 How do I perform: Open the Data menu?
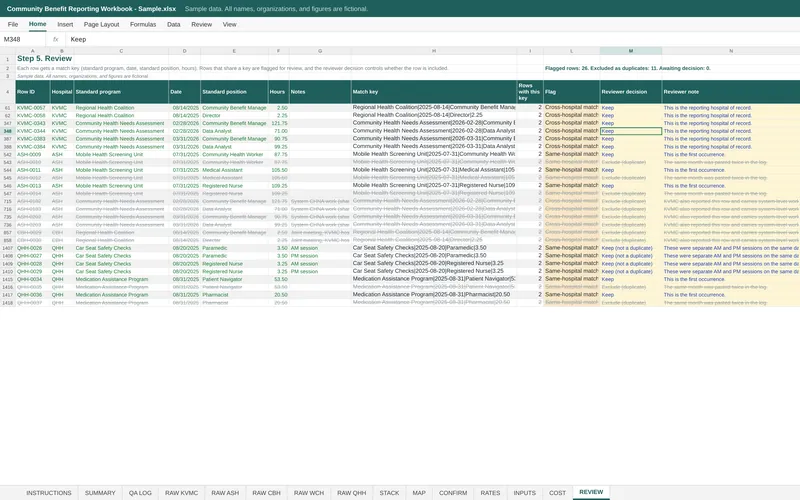pos(173,24)
